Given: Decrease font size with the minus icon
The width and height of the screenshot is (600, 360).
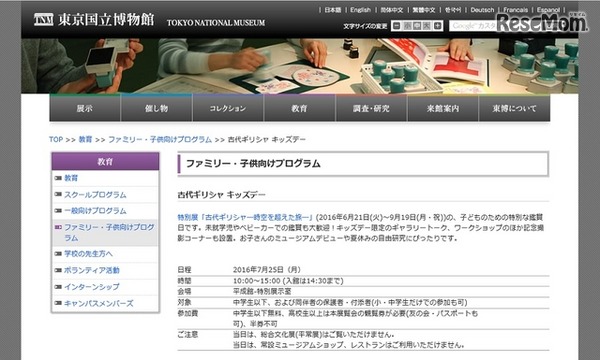Looking at the screenshot, I should click(x=397, y=26).
